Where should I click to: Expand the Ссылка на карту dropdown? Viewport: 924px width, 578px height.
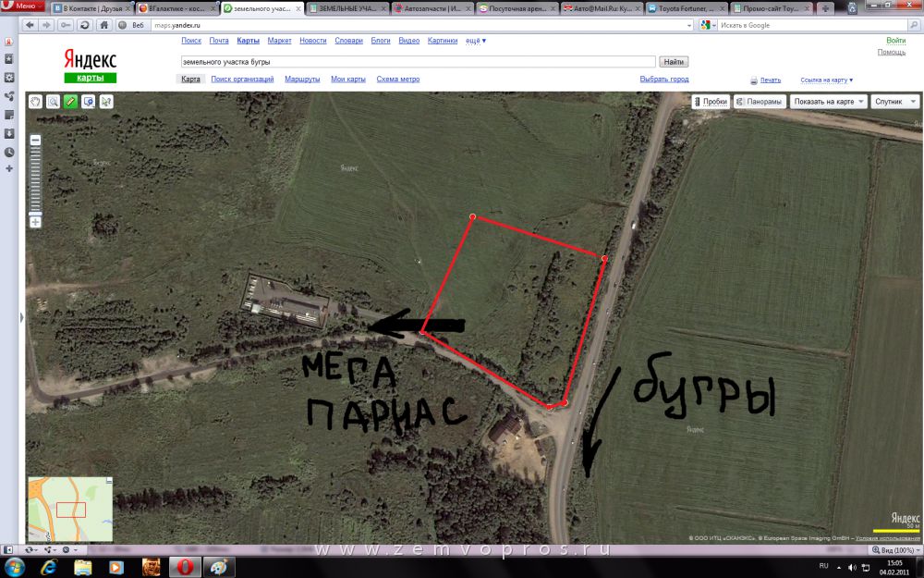(x=826, y=80)
